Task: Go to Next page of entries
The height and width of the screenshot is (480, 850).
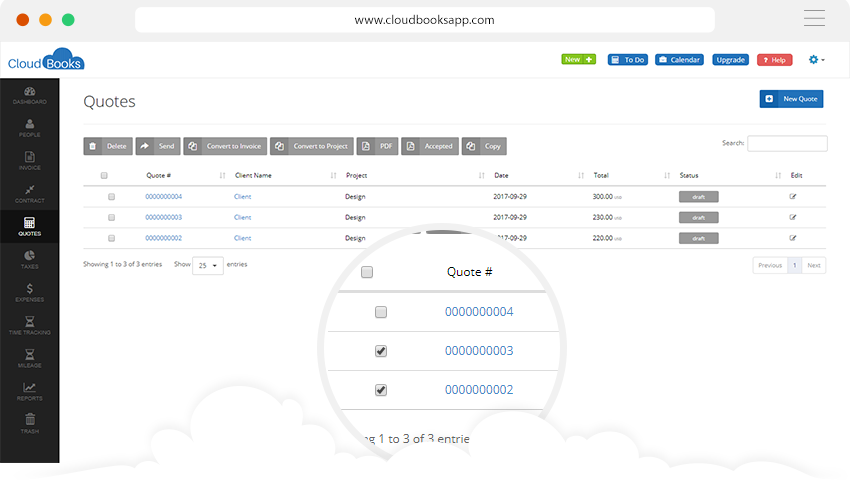Action: (814, 265)
